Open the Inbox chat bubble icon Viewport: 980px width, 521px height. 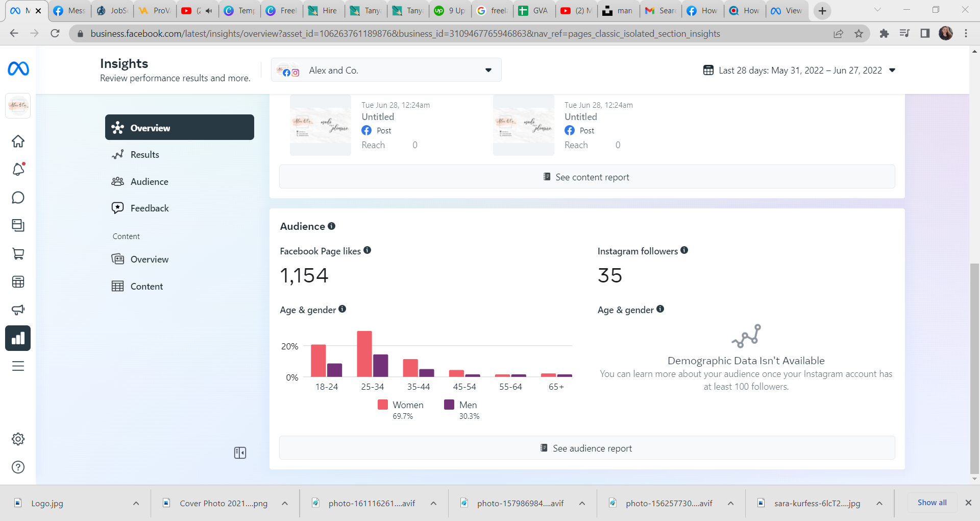pyautogui.click(x=18, y=198)
